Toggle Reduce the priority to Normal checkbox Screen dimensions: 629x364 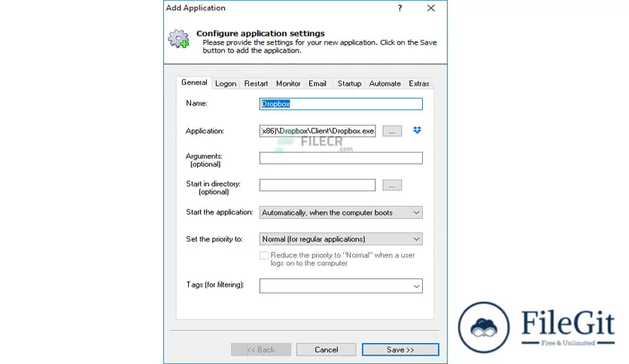click(x=264, y=256)
